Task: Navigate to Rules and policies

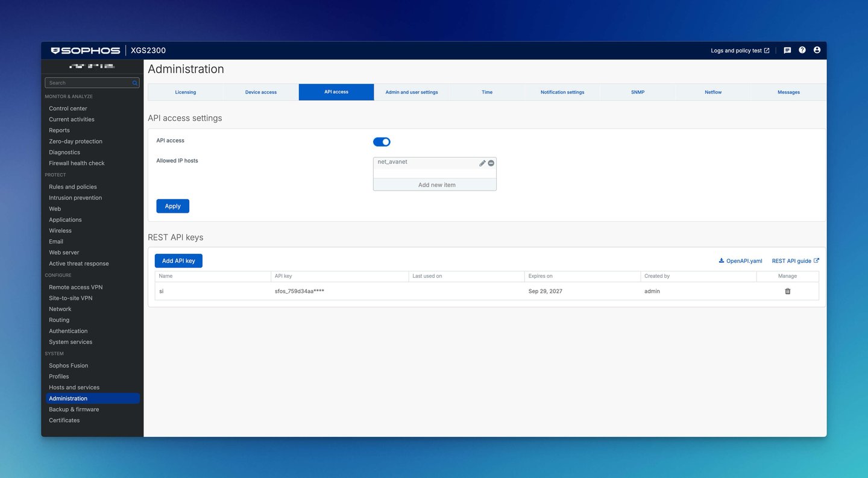Action: pyautogui.click(x=73, y=187)
